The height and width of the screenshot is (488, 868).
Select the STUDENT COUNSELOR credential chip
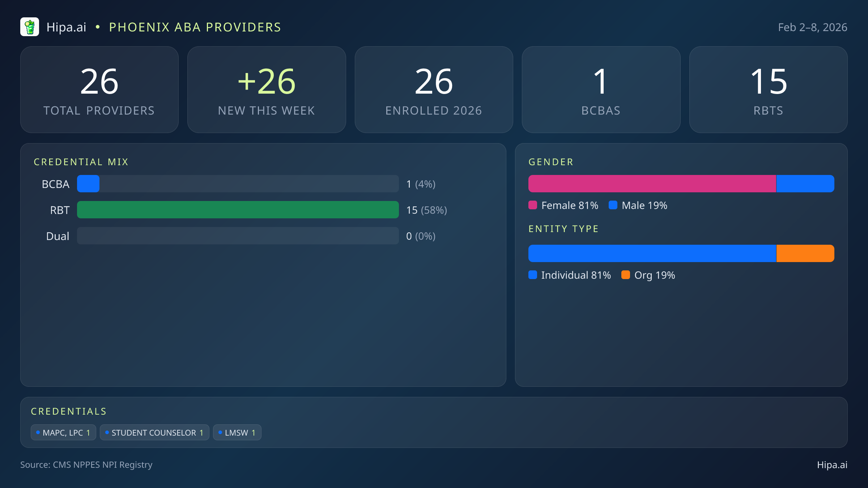(x=154, y=433)
